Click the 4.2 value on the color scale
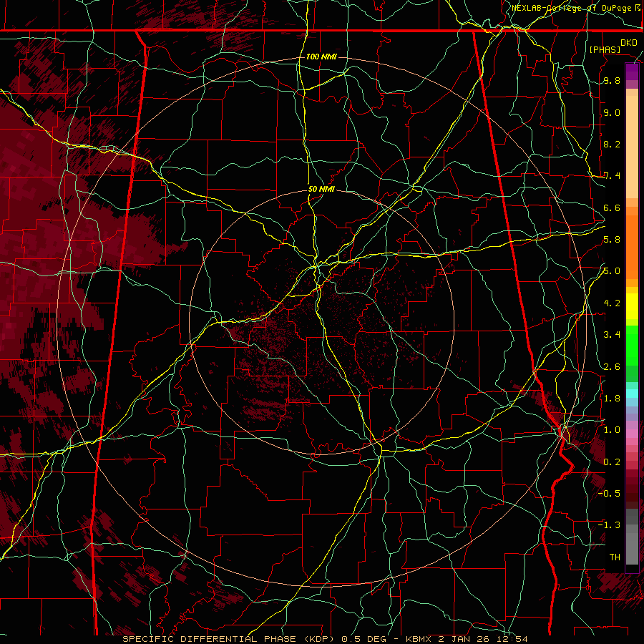The image size is (644, 644). click(x=612, y=303)
